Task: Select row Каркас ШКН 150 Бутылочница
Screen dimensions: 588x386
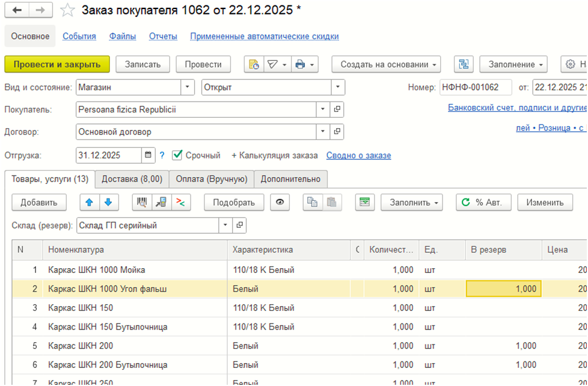Action: pos(299,326)
